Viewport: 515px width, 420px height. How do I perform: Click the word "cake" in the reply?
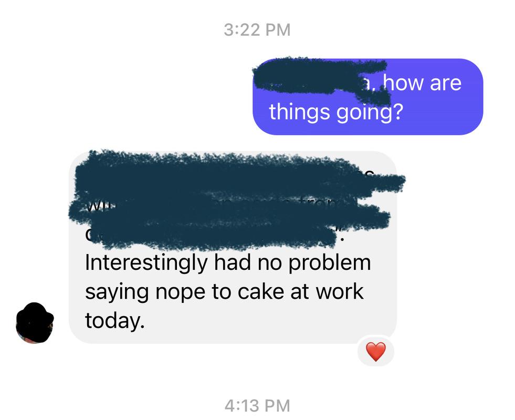[261, 291]
